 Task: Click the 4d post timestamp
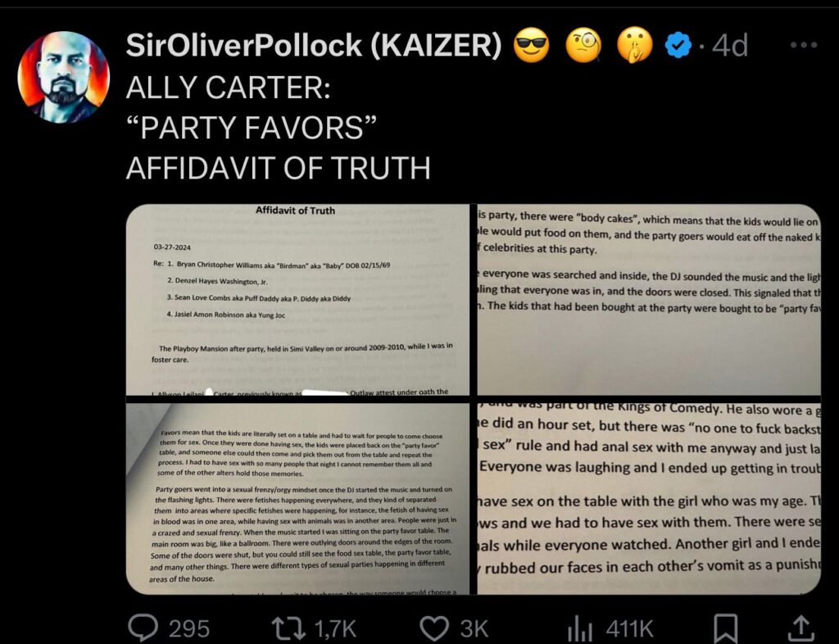[x=730, y=45]
